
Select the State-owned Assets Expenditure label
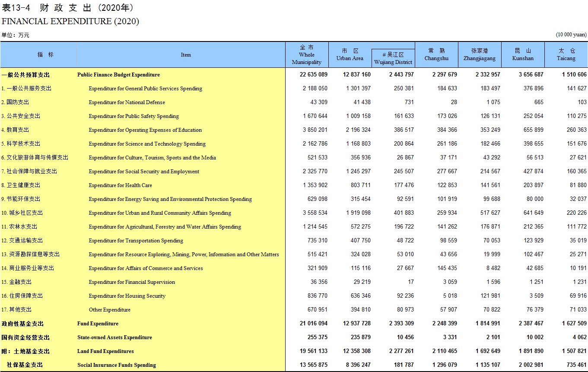114,337
